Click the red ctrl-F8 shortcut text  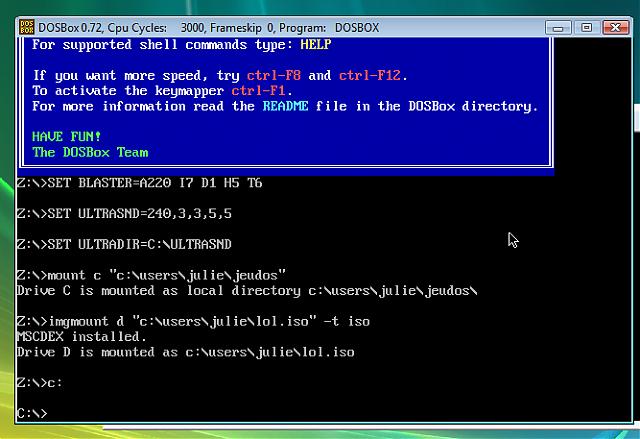[x=273, y=75]
